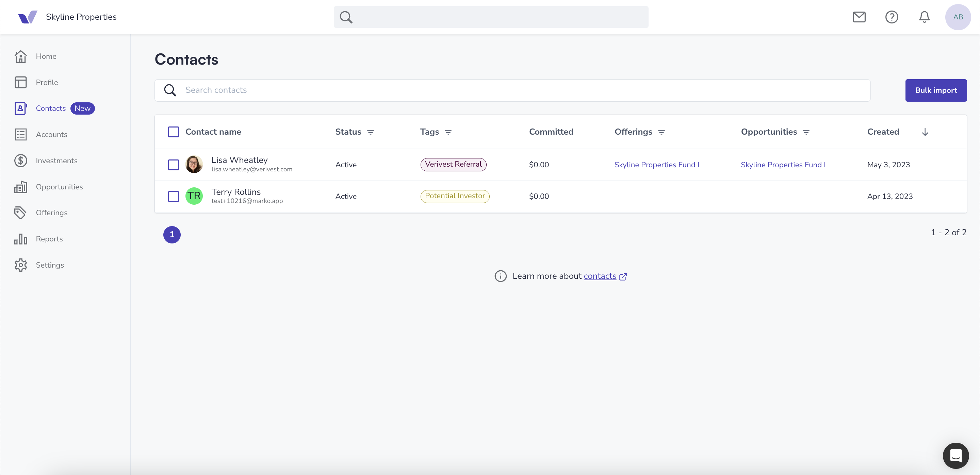980x475 pixels.
Task: Open the chat widget bubble icon
Action: tap(955, 455)
